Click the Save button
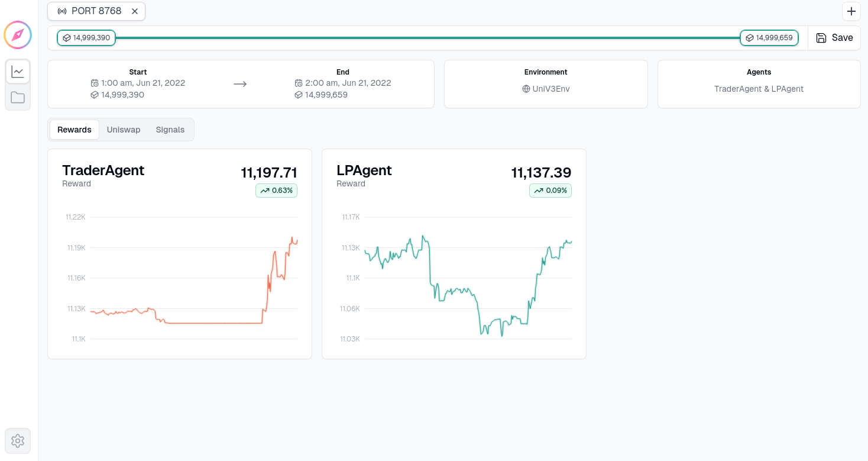The image size is (868, 461). [x=834, y=38]
